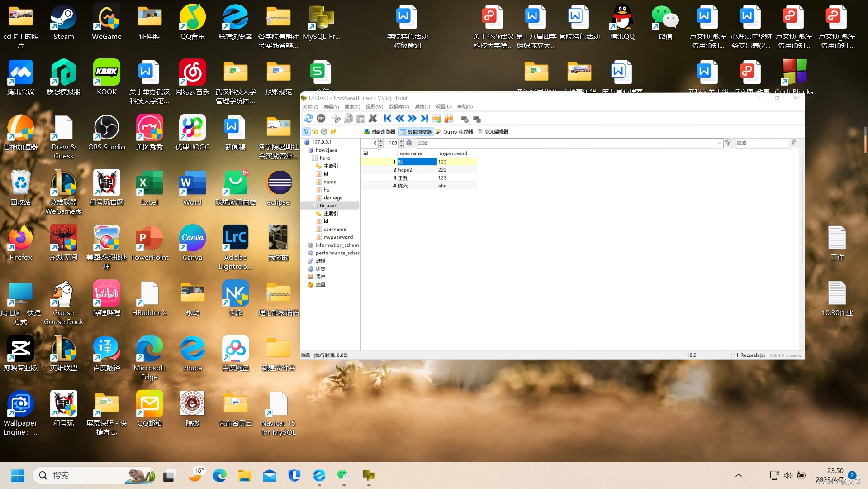Go to next records double-right arrow
The image size is (868, 489).
tap(412, 119)
